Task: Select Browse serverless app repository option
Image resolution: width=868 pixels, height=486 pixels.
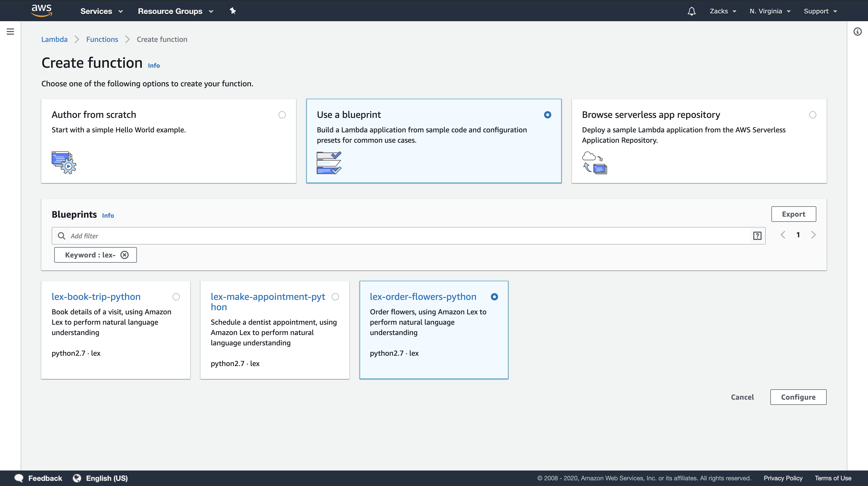Action: coord(812,115)
